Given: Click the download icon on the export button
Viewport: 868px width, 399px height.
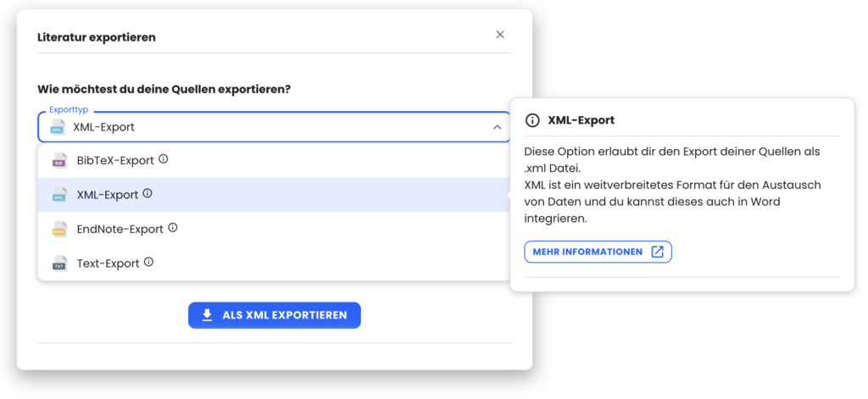Looking at the screenshot, I should (207, 315).
